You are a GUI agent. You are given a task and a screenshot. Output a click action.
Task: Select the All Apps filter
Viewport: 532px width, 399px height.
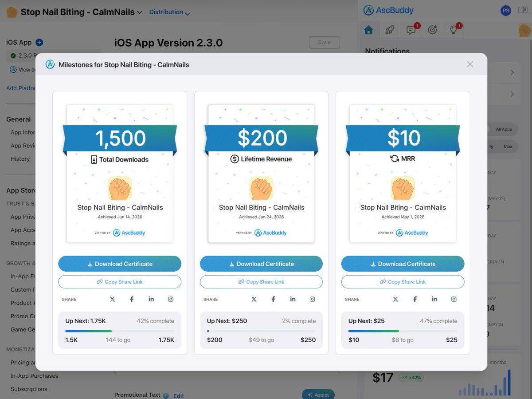point(504,129)
